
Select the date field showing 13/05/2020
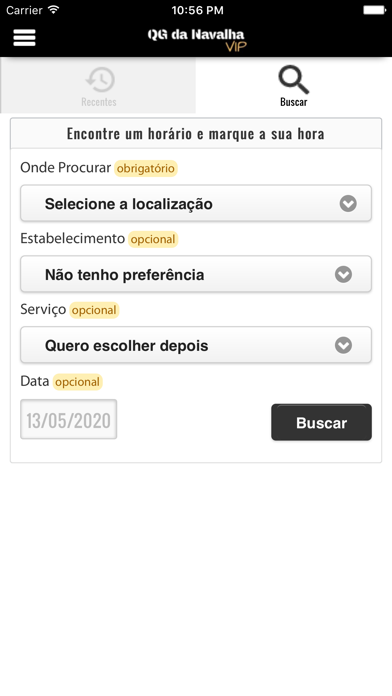tap(69, 419)
